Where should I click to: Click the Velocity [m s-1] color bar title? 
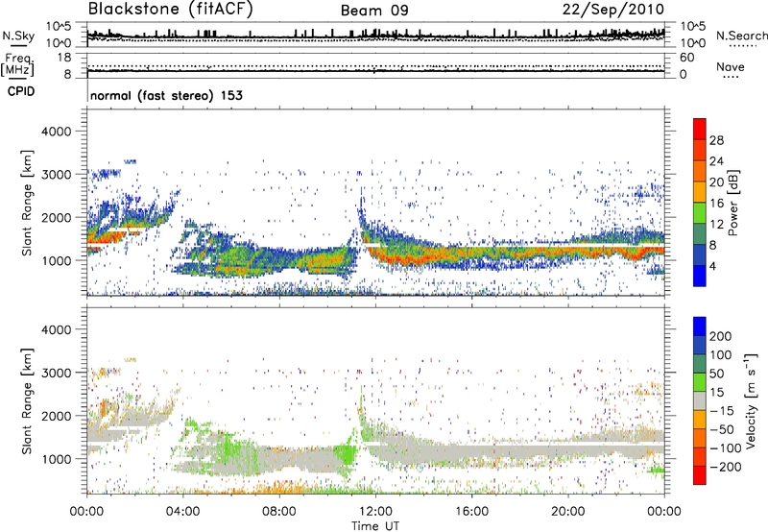[x=751, y=401]
